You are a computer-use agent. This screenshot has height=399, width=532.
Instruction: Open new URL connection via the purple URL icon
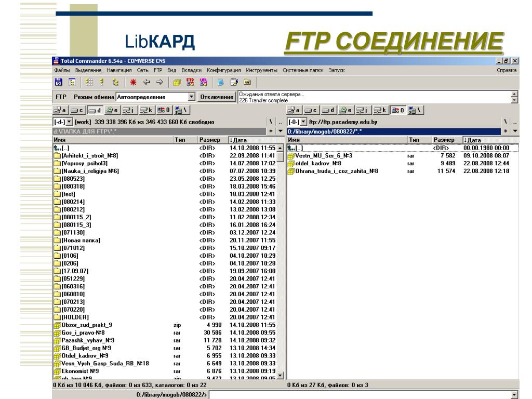203,82
